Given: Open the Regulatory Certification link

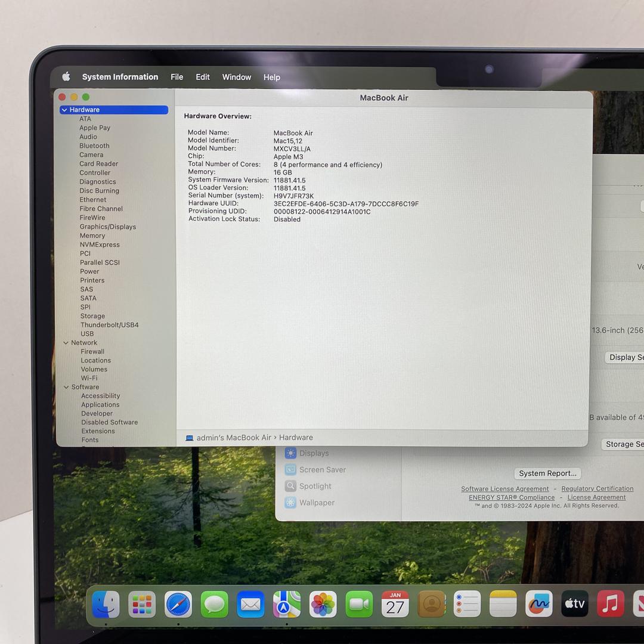Looking at the screenshot, I should [x=597, y=488].
